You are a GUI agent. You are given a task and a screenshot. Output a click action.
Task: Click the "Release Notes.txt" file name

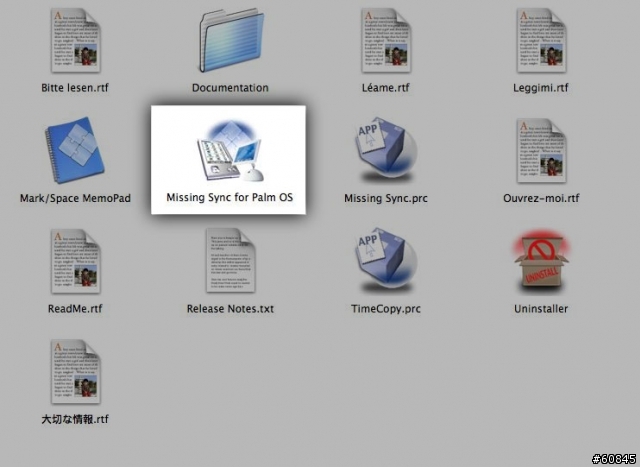point(230,309)
